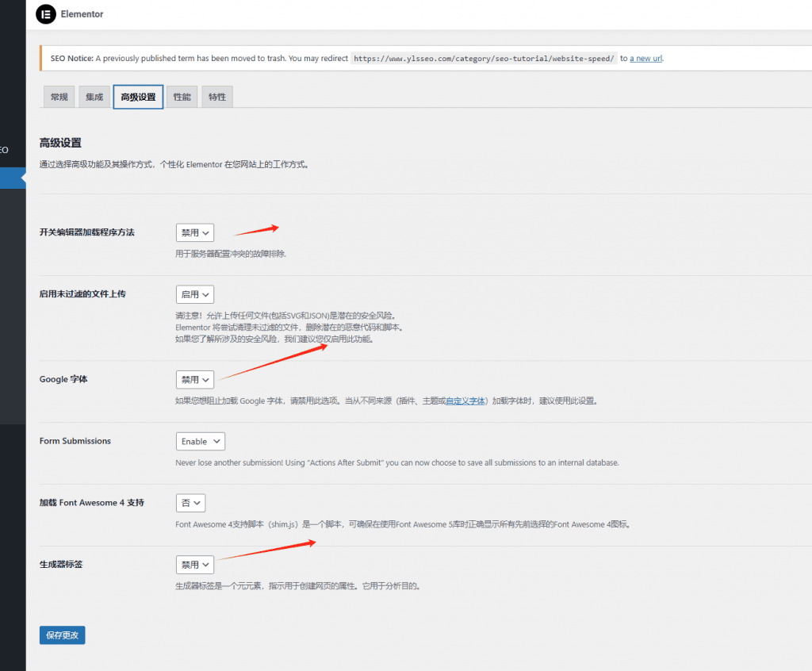Open the 自定义字体 link
The height and width of the screenshot is (671, 812).
(465, 401)
